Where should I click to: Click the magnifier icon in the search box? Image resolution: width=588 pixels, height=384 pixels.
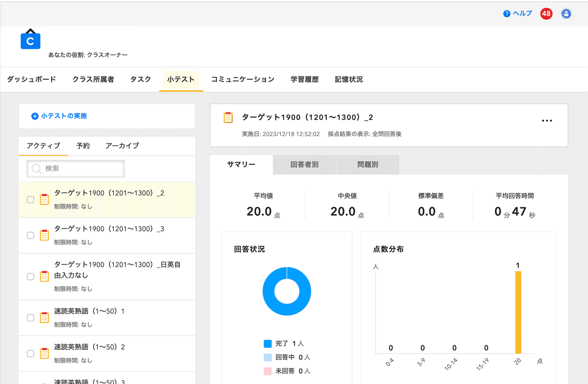36,168
